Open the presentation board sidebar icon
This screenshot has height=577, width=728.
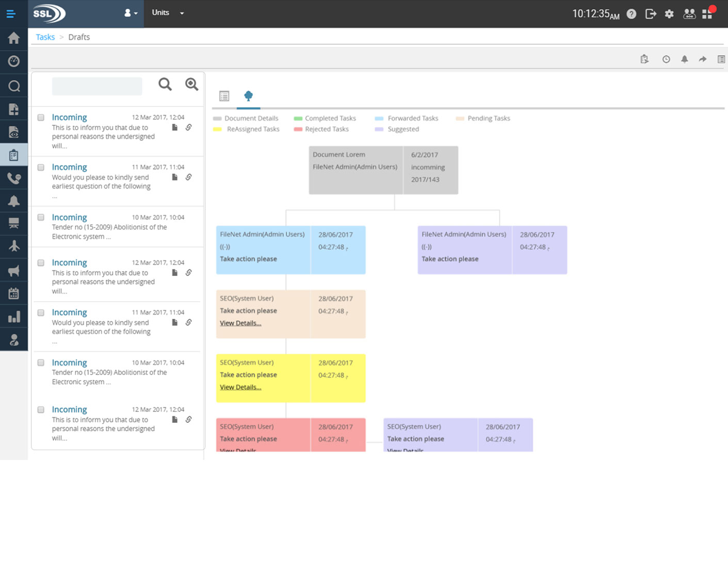pos(14,223)
